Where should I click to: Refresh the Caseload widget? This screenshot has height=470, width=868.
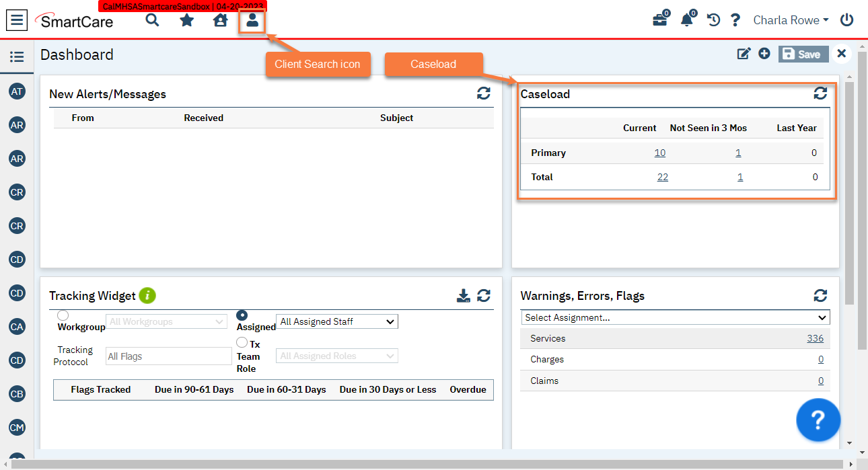click(x=820, y=93)
